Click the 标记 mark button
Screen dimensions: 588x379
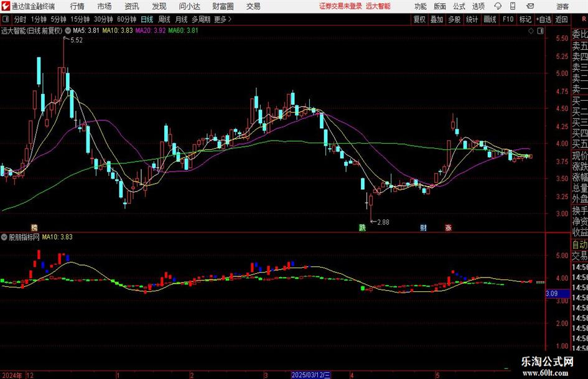(525, 19)
